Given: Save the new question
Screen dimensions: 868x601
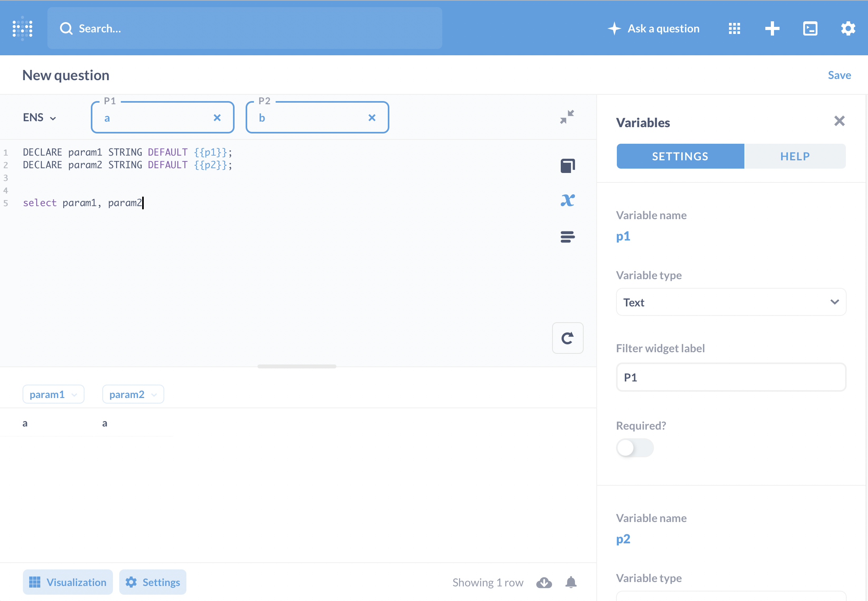Looking at the screenshot, I should (x=840, y=75).
